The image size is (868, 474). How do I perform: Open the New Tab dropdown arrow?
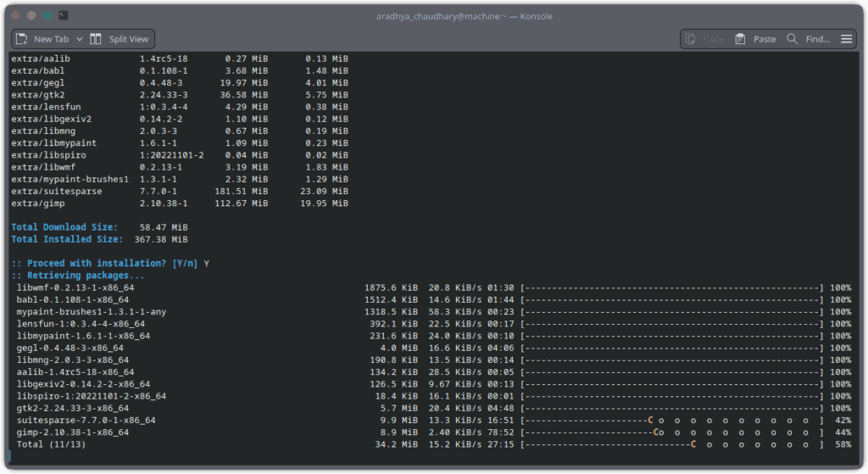(x=79, y=39)
